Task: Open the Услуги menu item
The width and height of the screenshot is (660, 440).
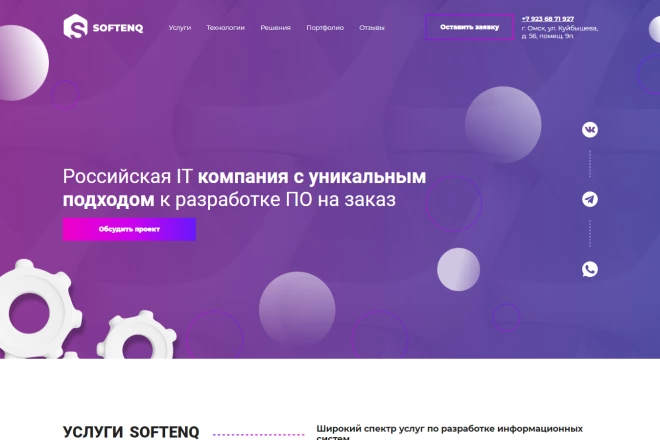Action: point(180,28)
